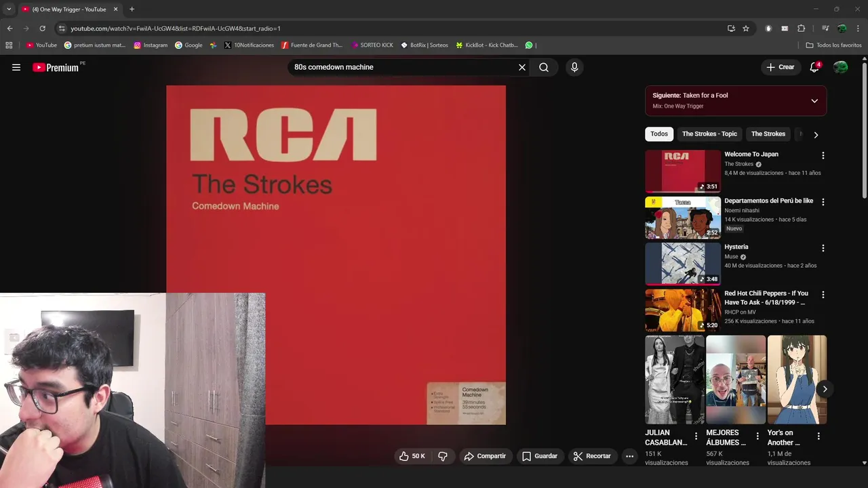This screenshot has height=488, width=868.
Task: Open Departamentos del Perú be like thumbnail
Action: 682,218
